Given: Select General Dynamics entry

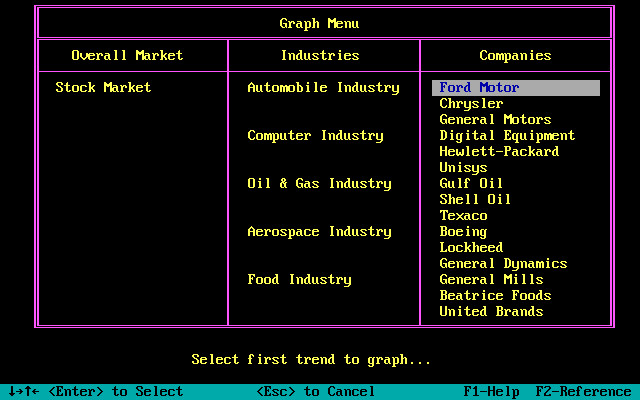Looking at the screenshot, I should [503, 264].
